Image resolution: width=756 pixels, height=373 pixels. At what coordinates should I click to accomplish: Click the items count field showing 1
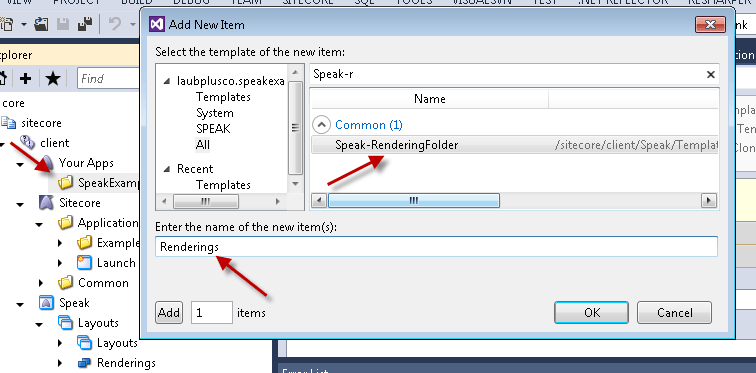tap(212, 313)
